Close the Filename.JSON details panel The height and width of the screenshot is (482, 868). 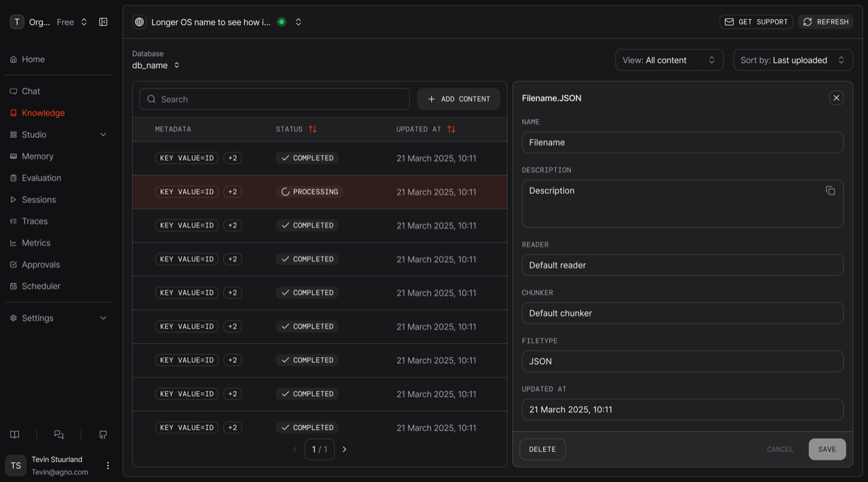[836, 98]
